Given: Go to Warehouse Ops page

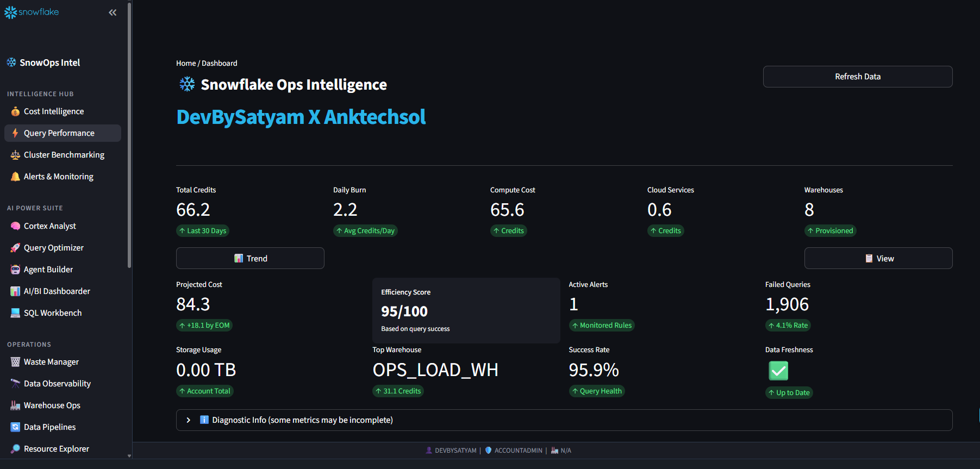Looking at the screenshot, I should [52, 405].
